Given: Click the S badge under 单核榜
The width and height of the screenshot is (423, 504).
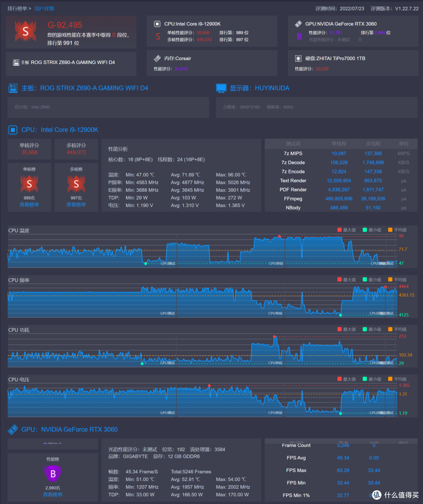Looking at the screenshot, I should point(29,184).
